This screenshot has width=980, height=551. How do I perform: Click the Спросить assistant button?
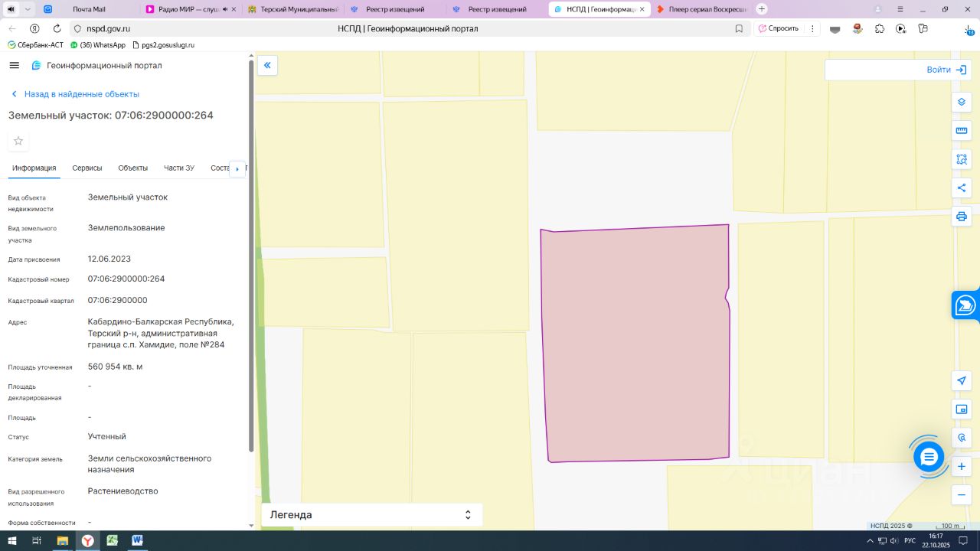(x=779, y=28)
